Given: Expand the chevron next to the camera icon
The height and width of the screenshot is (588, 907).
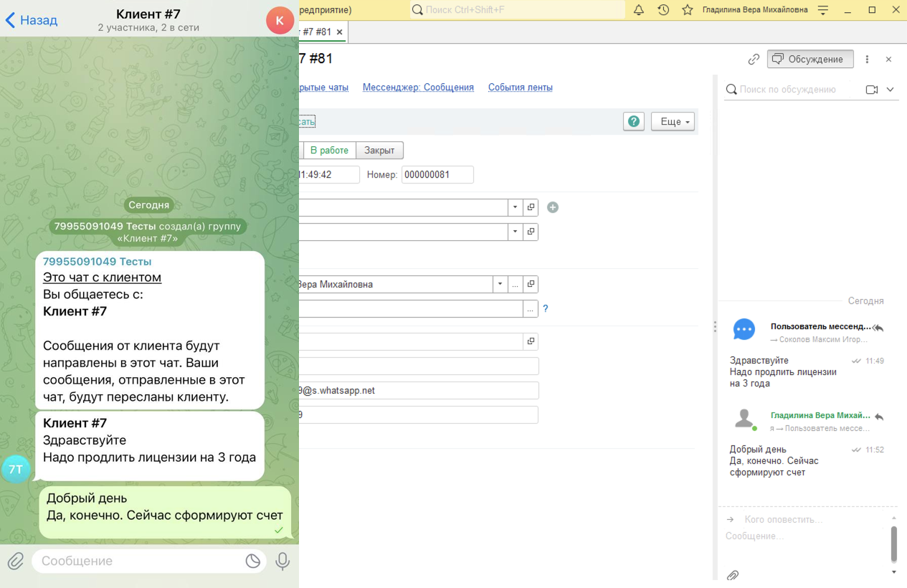Looking at the screenshot, I should (x=889, y=89).
